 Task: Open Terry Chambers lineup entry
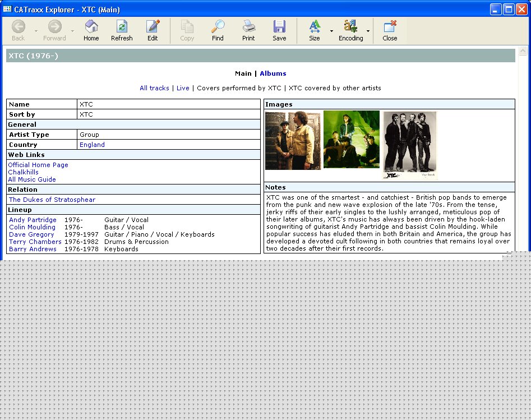pos(35,242)
